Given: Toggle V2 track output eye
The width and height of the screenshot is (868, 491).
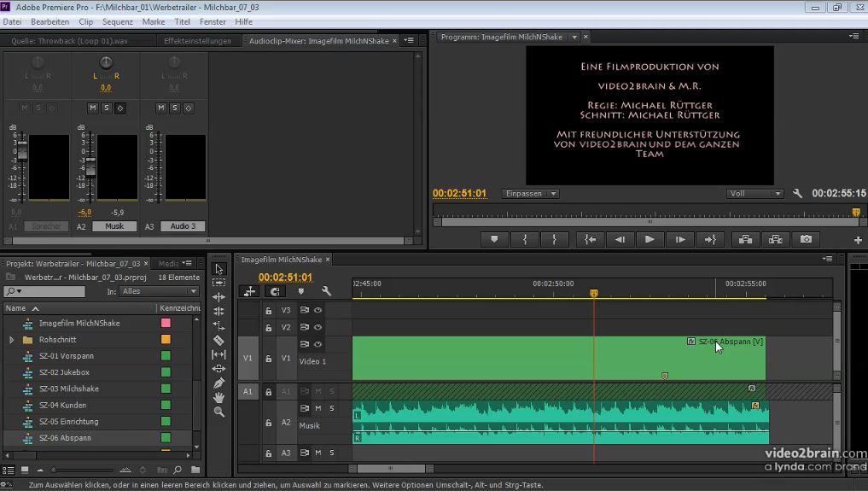Looking at the screenshot, I should [317, 327].
